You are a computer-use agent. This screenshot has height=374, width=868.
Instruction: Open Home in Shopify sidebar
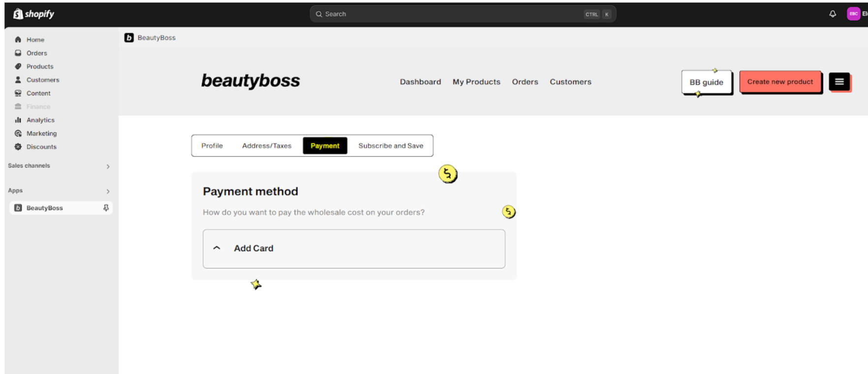point(35,39)
